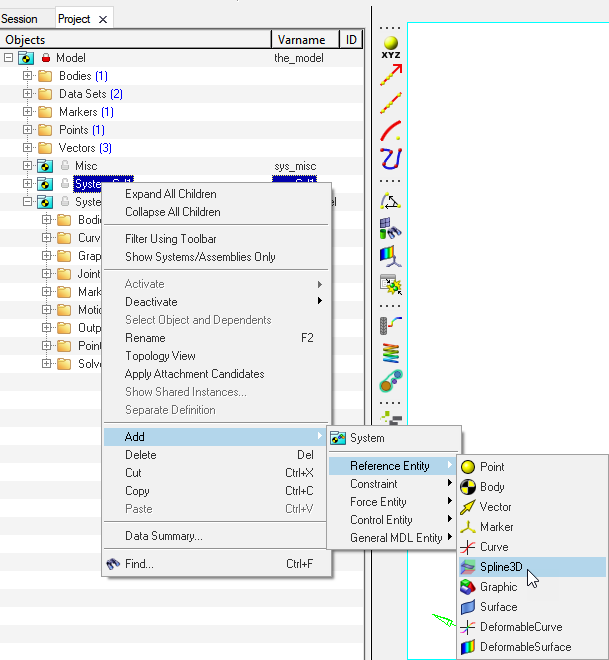Expand the Bodies (1) folder

point(28,76)
